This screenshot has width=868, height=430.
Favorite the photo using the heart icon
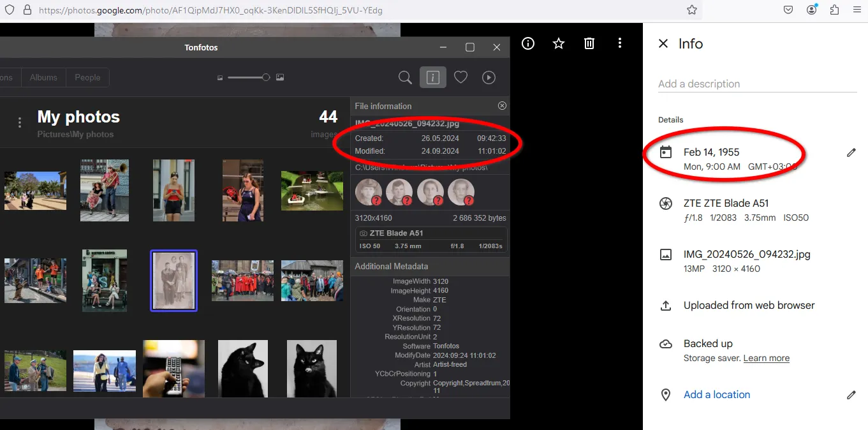tap(460, 77)
